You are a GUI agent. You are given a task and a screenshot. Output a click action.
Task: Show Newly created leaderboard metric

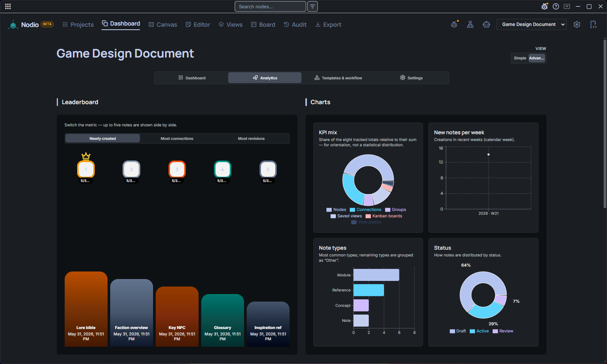[x=103, y=138]
